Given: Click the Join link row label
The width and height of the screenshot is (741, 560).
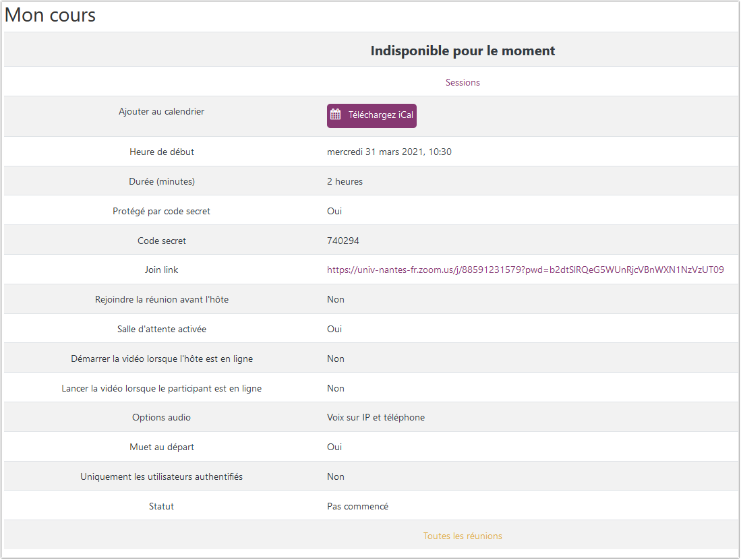Looking at the screenshot, I should click(162, 270).
